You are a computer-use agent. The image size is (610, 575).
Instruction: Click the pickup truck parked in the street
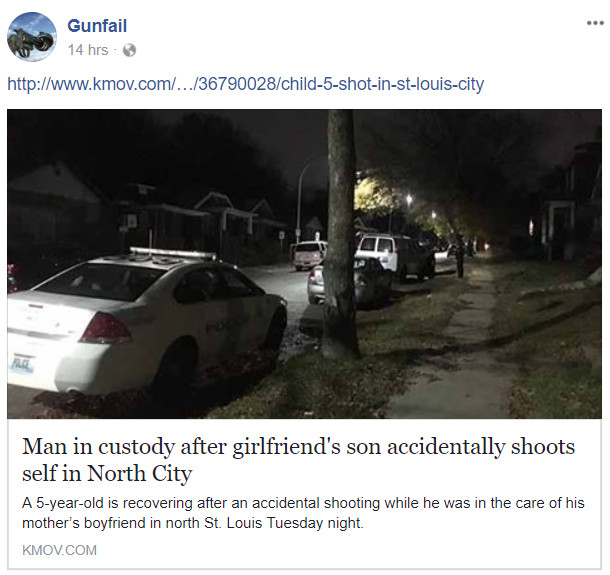(x=309, y=255)
